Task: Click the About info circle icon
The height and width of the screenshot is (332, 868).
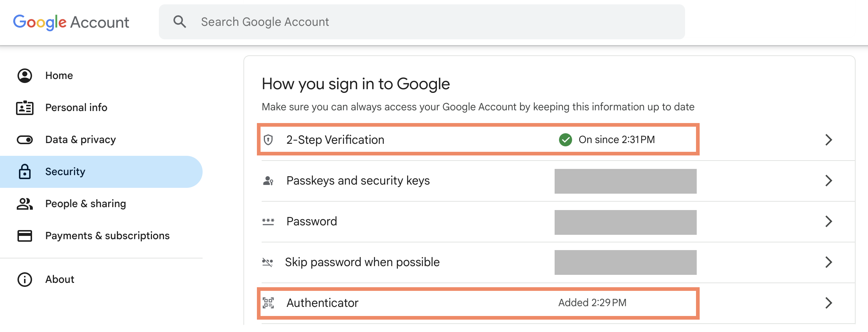Action: pos(25,280)
